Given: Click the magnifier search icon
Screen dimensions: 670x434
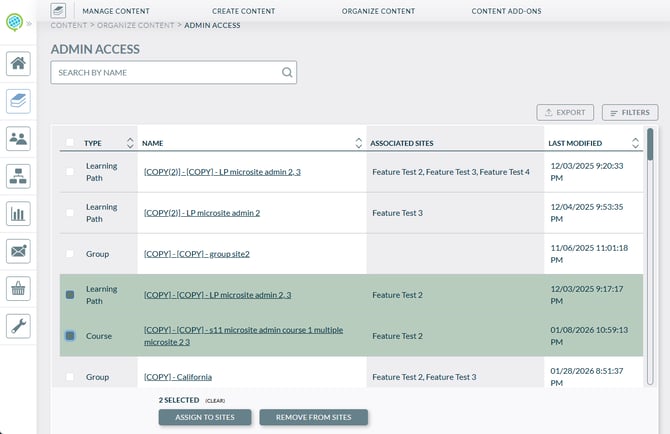Looking at the screenshot, I should [286, 72].
